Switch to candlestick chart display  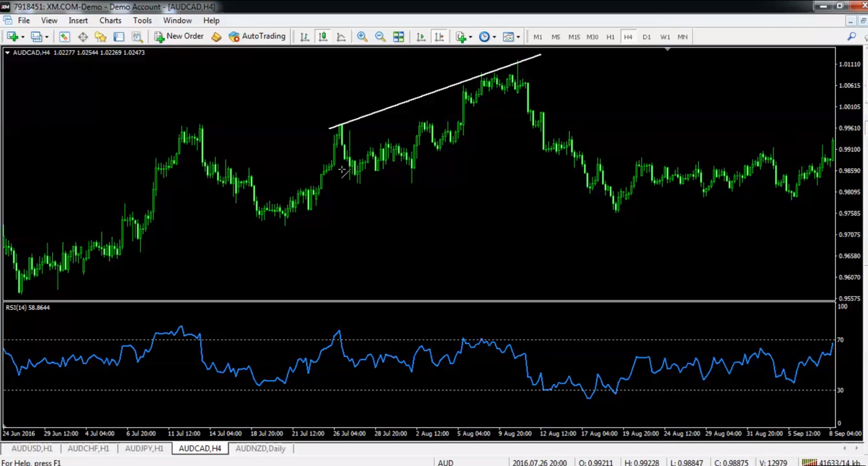[x=323, y=37]
